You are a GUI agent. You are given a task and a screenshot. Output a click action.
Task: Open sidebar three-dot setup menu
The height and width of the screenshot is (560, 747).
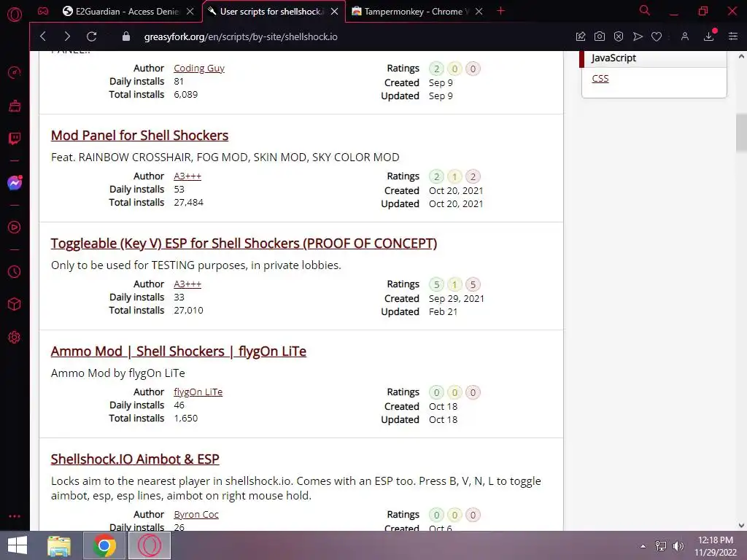pos(15,516)
